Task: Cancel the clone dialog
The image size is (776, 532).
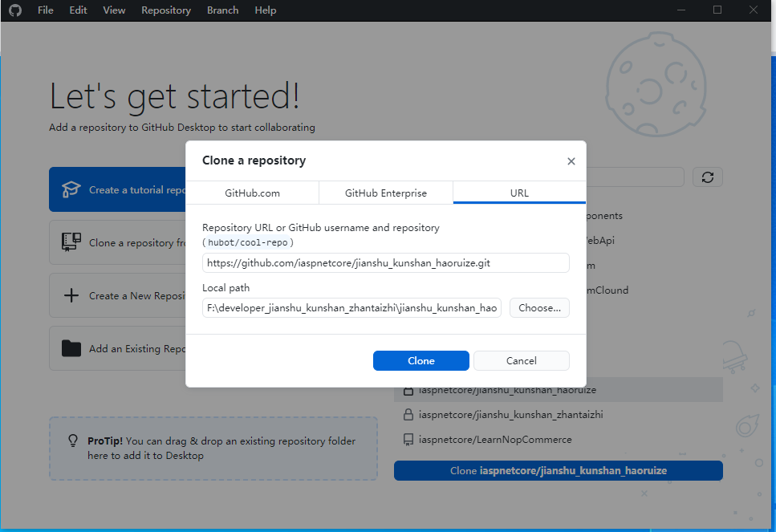Action: point(522,361)
